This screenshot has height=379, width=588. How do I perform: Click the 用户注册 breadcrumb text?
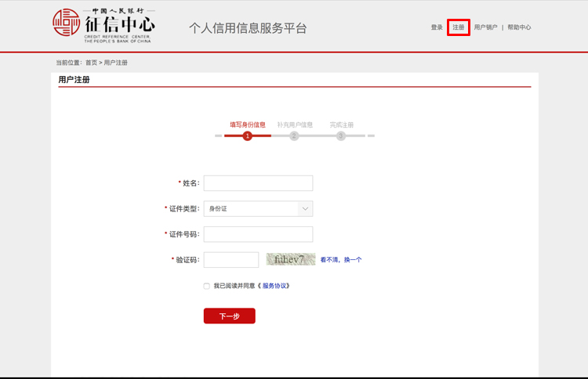point(115,63)
